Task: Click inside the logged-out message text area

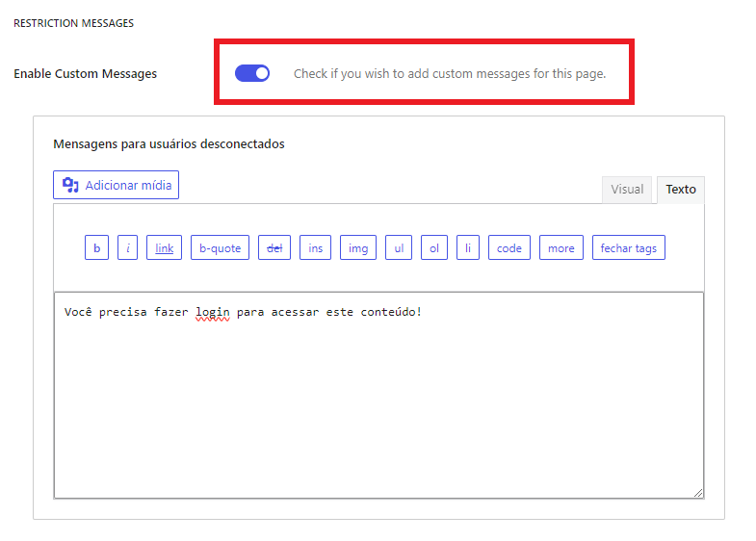Action: [379, 395]
